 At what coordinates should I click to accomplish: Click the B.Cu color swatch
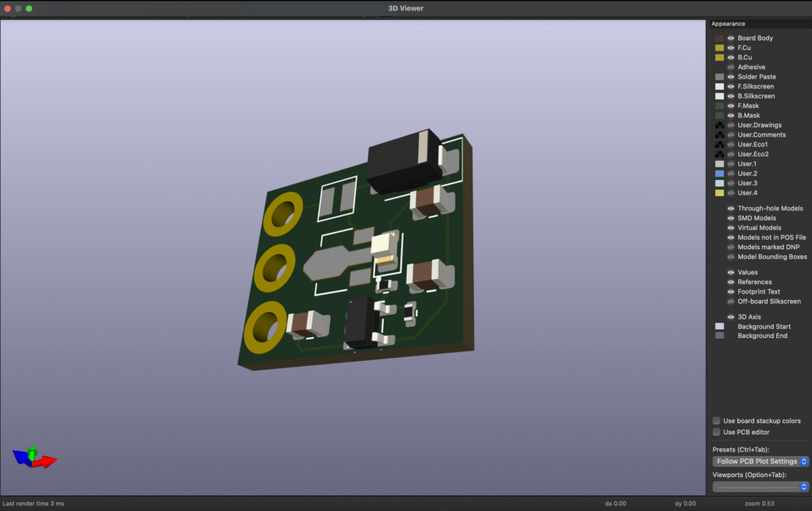(x=719, y=58)
